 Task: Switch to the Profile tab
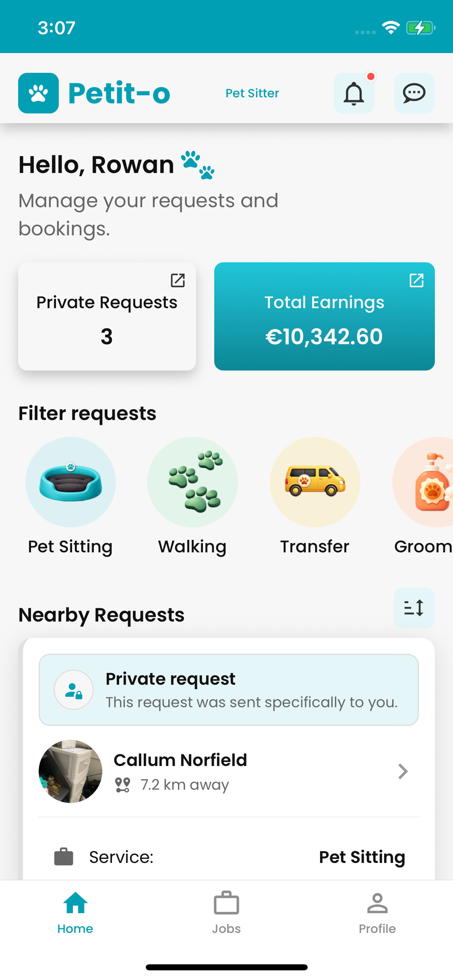[x=377, y=913]
